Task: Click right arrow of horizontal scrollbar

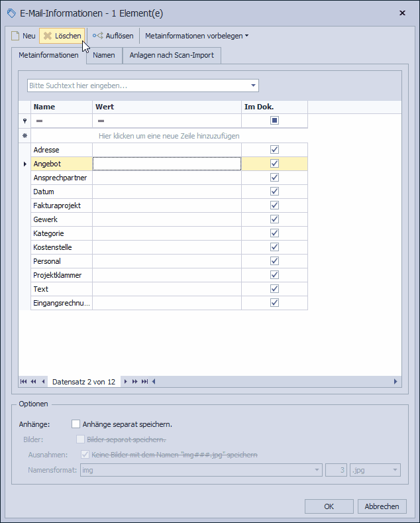Action: point(396,382)
